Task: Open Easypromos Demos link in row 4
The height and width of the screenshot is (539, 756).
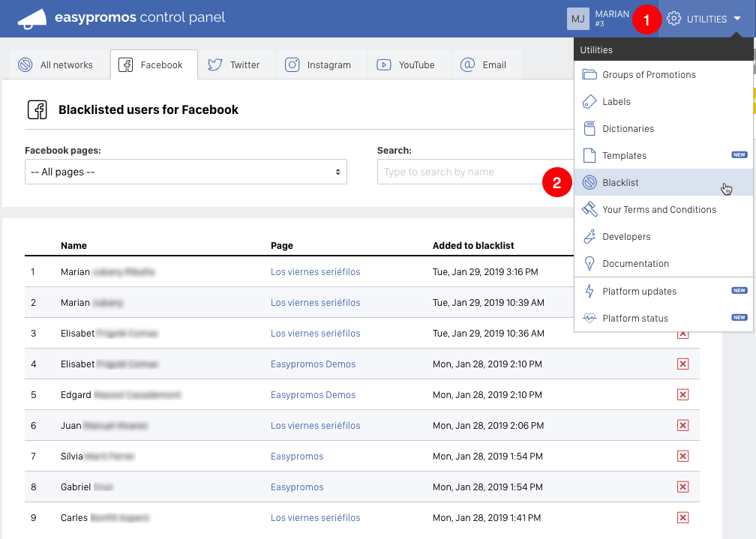Action: tap(313, 364)
